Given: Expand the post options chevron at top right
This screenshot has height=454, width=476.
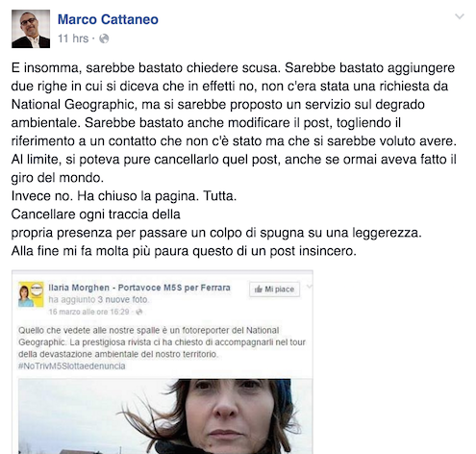Looking at the screenshot, I should pyautogui.click(x=460, y=16).
